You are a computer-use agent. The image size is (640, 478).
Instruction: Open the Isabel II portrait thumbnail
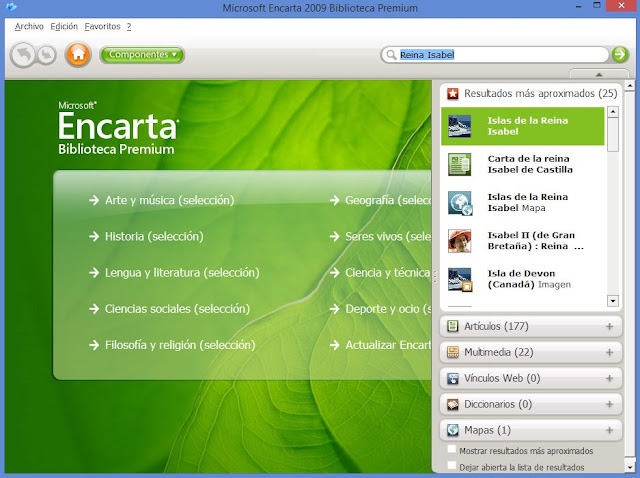(459, 241)
